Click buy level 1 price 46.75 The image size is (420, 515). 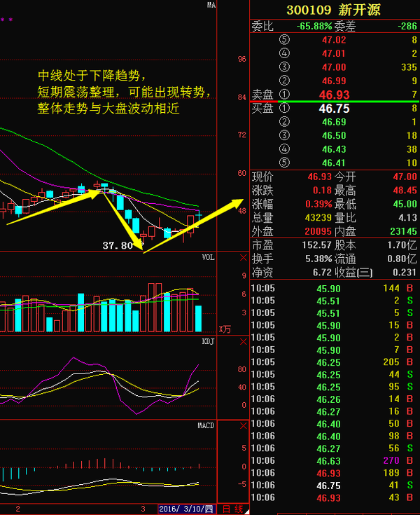(x=334, y=109)
